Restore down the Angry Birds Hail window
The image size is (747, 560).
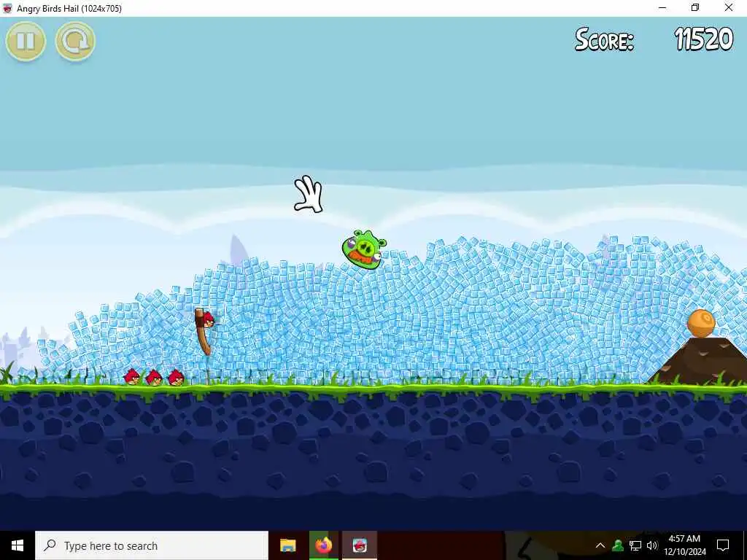[x=695, y=8]
